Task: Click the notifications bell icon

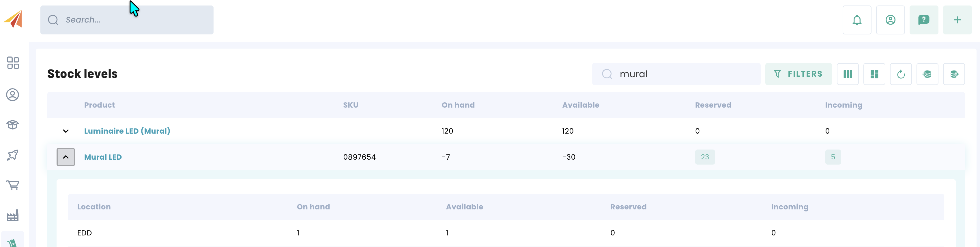Action: [856, 20]
